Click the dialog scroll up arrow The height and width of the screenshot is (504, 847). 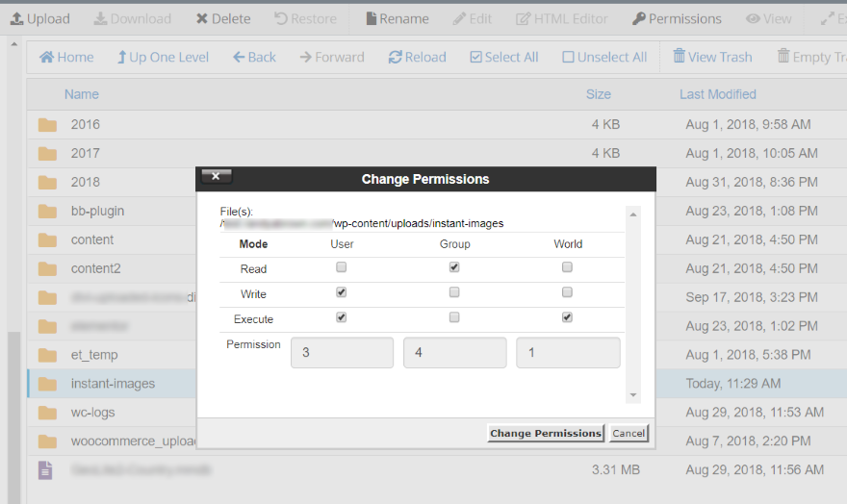pos(633,214)
